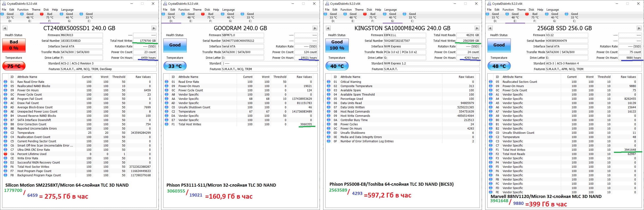Open the Language menu in the CT240BX500SSD1 window

click(68, 9)
